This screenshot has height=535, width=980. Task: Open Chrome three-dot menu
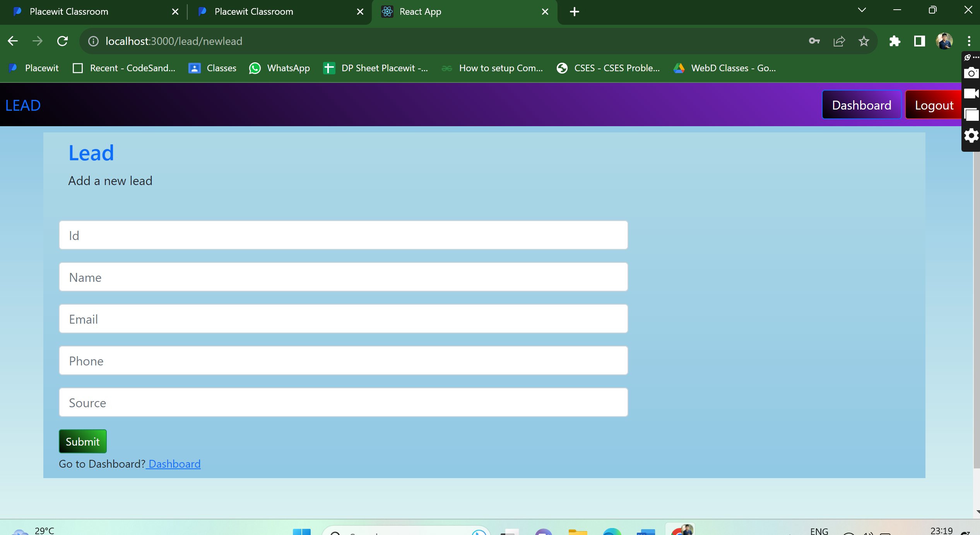pyautogui.click(x=969, y=41)
